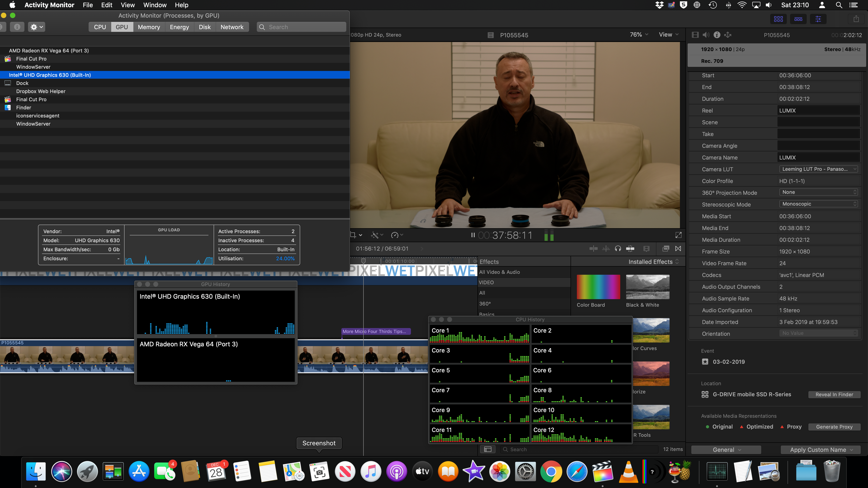
Task: Open the Audio inspector speaker icon
Action: (706, 35)
